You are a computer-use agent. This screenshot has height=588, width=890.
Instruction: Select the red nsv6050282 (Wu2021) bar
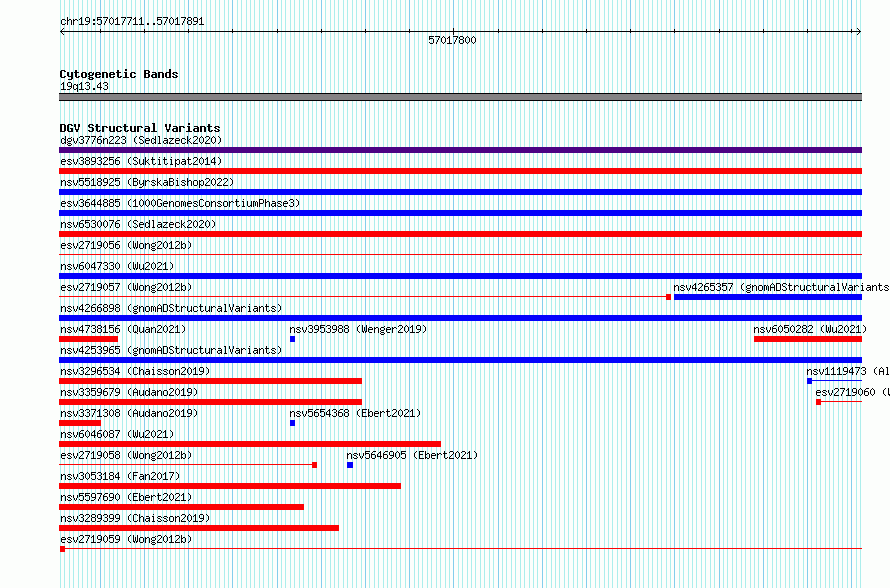(x=808, y=339)
